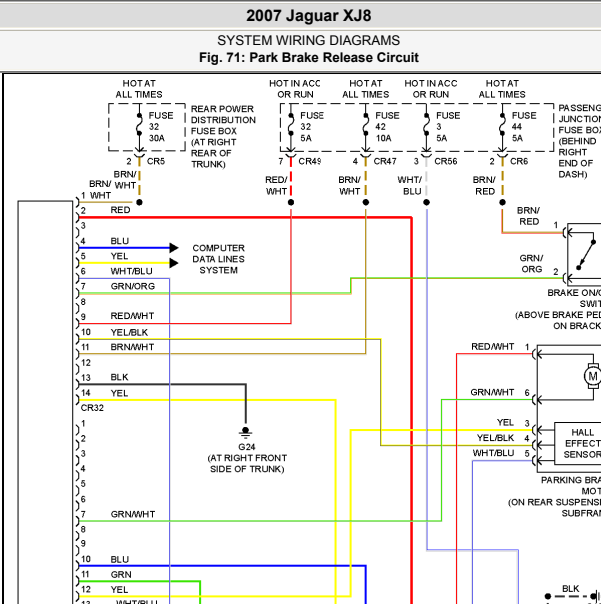The height and width of the screenshot is (604, 601).
Task: Click "HOT AT ALL TIMES" above the 30A fuse
Action: [x=139, y=89]
